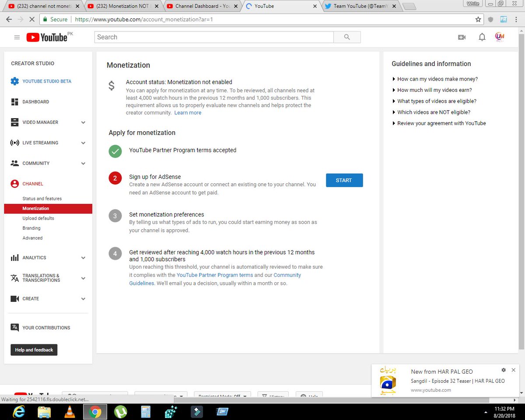525x420 pixels.
Task: Open notification settings gear in HAR PAL GEO popup
Action: (x=504, y=370)
